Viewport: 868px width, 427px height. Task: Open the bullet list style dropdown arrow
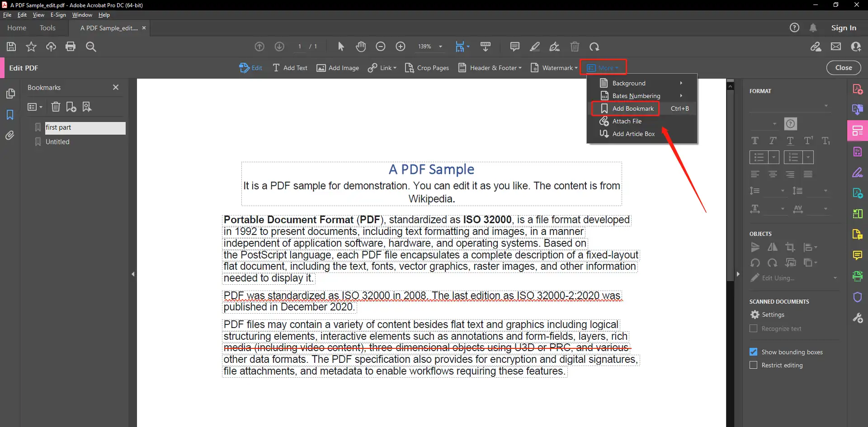tap(774, 157)
